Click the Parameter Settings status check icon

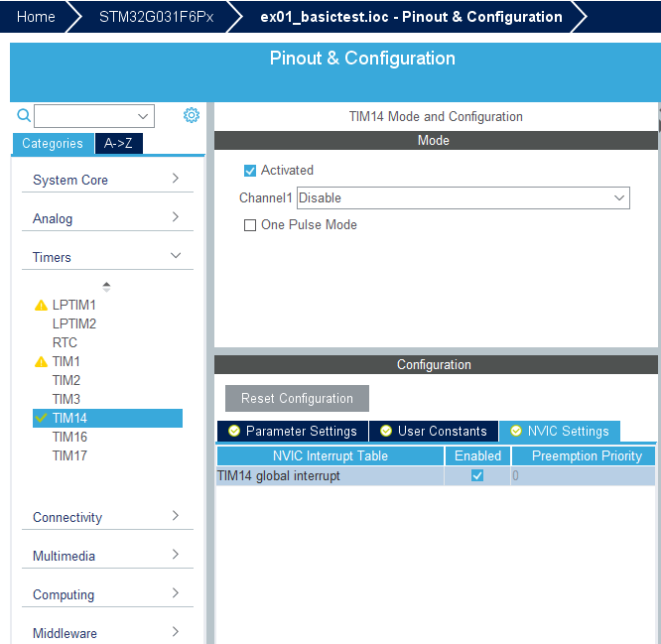point(234,432)
